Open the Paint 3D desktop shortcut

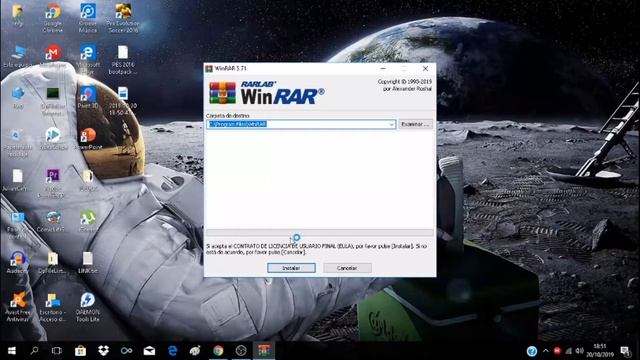(88, 97)
